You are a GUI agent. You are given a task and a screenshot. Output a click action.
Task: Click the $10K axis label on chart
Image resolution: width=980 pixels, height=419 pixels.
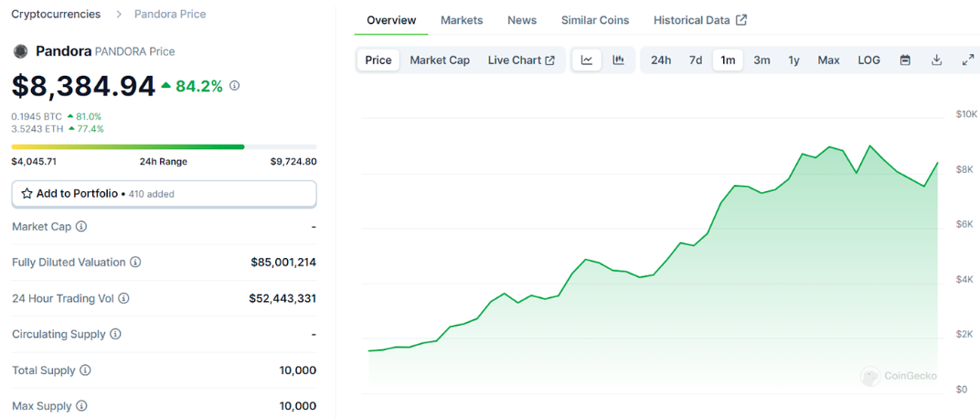coord(966,114)
